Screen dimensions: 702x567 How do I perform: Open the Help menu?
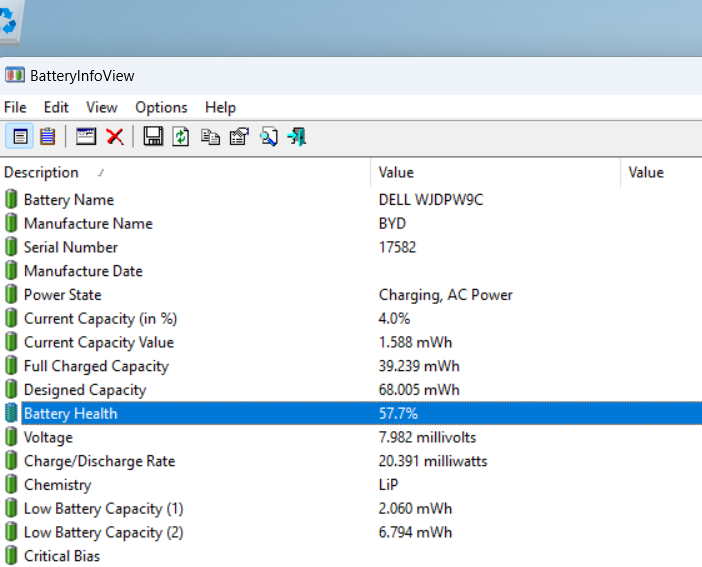[220, 107]
